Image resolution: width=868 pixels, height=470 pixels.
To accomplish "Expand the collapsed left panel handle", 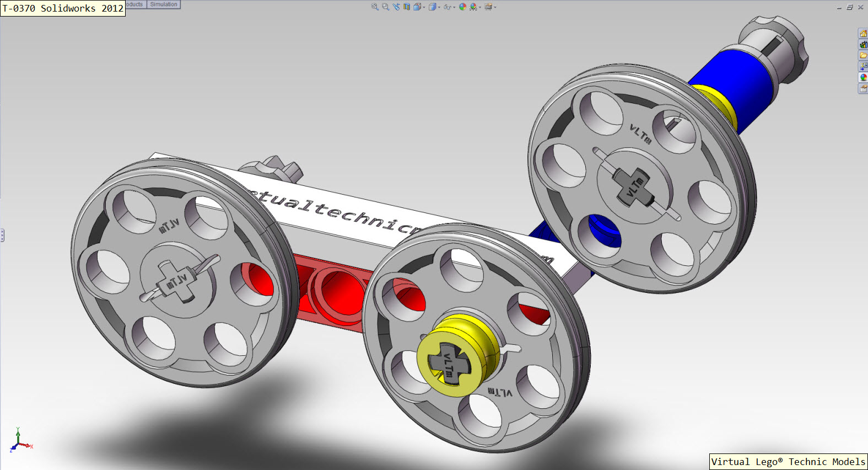I will (x=2, y=236).
